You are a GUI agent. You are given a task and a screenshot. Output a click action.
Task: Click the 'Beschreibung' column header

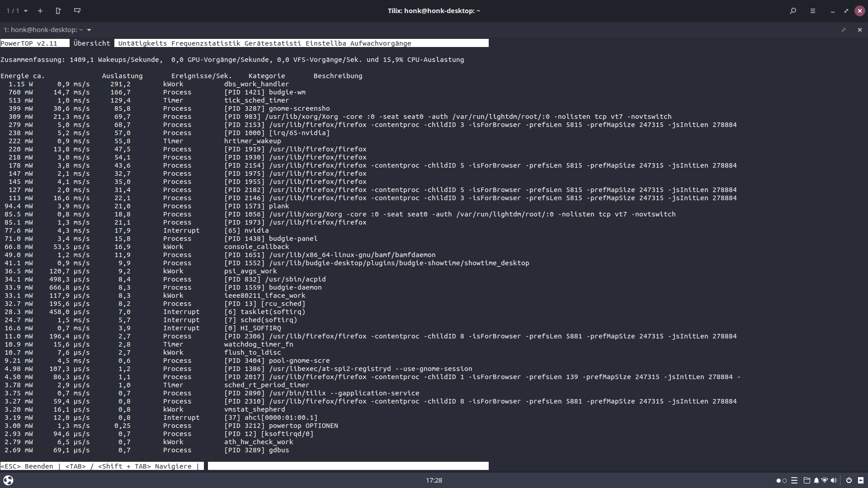click(338, 76)
